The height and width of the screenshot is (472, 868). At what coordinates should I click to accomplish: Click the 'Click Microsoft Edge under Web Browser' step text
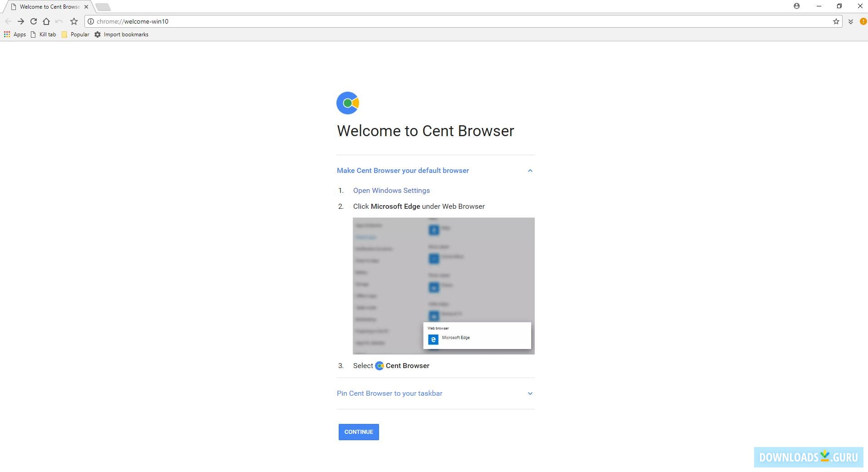click(419, 206)
